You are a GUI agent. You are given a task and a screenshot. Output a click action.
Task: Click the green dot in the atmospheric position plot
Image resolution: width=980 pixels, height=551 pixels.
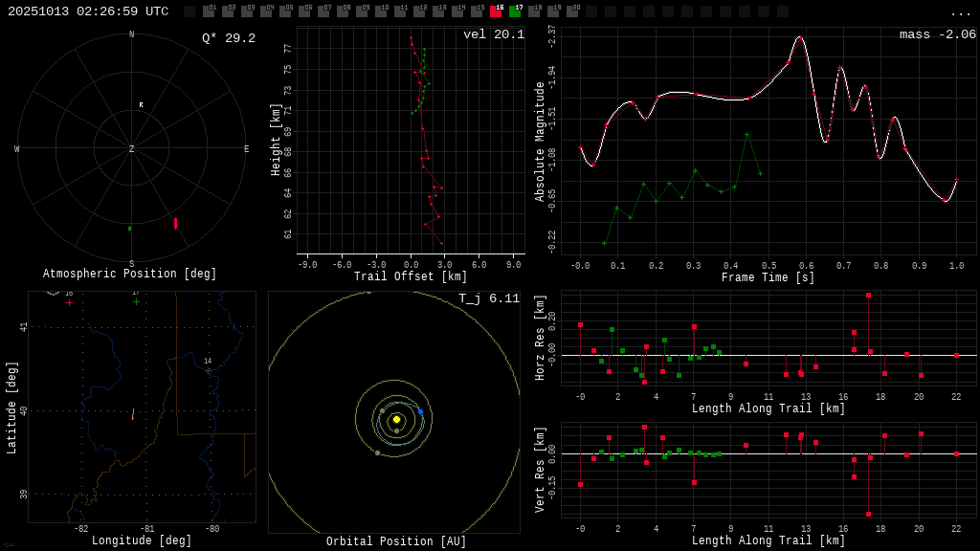[x=130, y=229]
